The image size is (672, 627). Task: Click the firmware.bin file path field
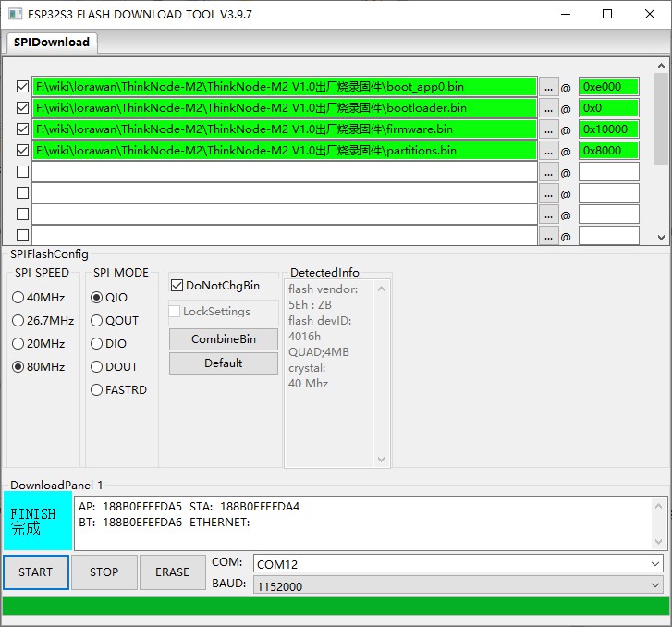(285, 129)
